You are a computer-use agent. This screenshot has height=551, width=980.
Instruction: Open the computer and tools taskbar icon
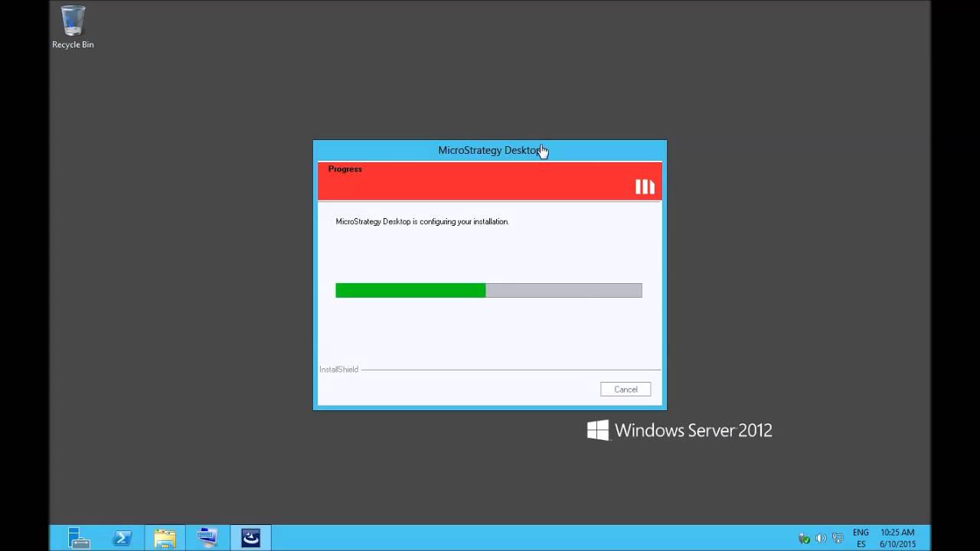click(x=207, y=538)
